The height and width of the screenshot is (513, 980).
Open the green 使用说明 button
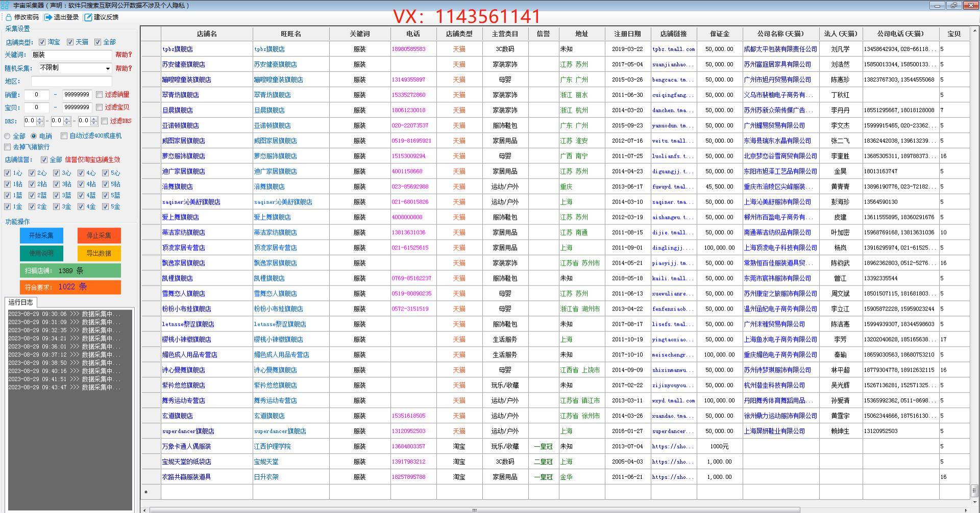click(x=41, y=253)
